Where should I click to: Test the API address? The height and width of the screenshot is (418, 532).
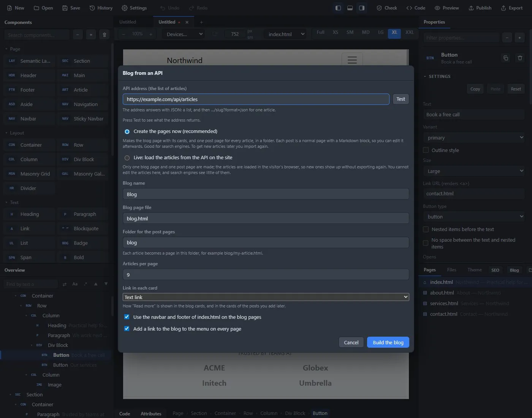tap(401, 99)
